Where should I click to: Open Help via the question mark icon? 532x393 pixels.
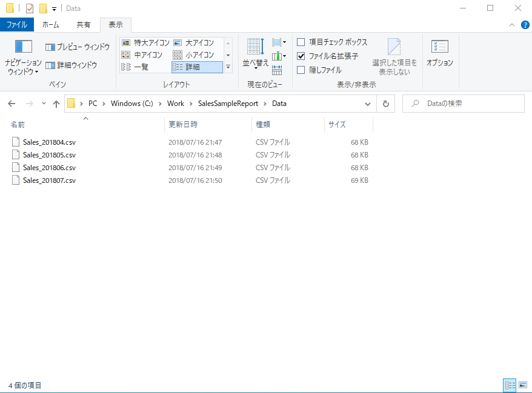coord(525,25)
